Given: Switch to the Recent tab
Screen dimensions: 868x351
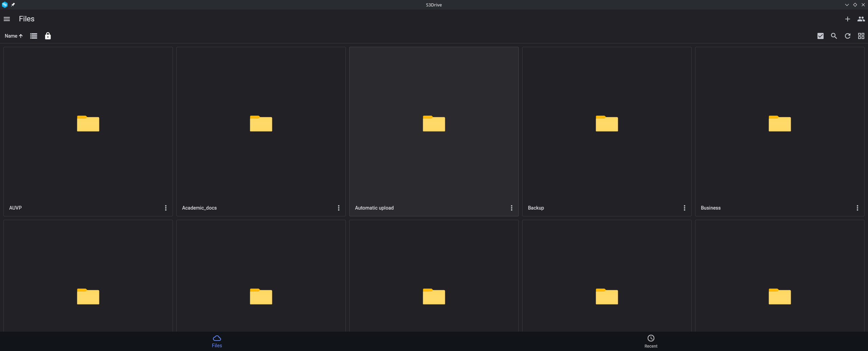Looking at the screenshot, I should pos(651,341).
